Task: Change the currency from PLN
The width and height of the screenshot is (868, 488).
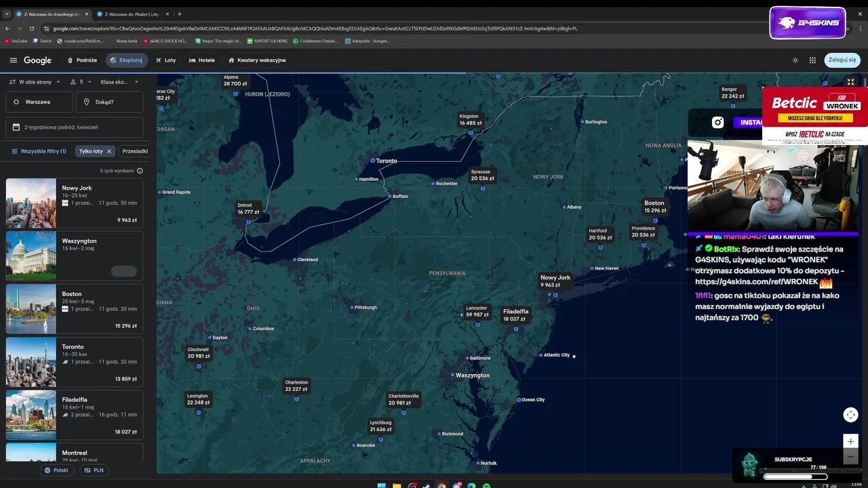Action: (94, 470)
